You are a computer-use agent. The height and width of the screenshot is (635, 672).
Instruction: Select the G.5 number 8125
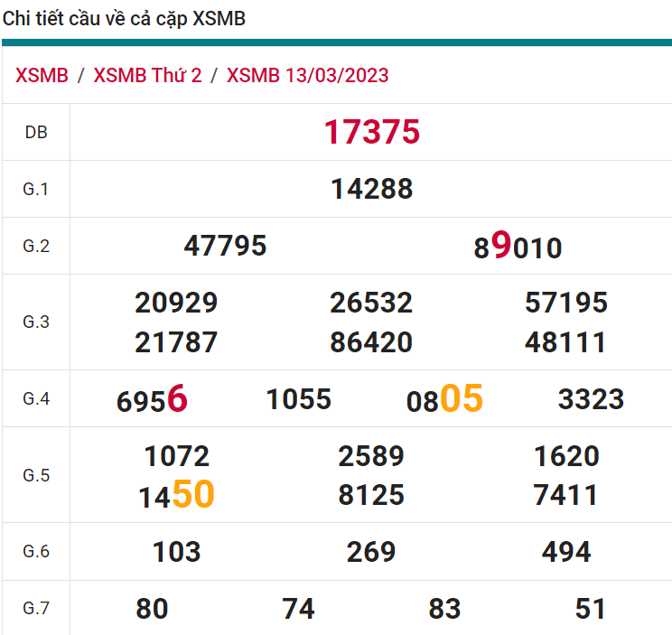[x=371, y=496]
